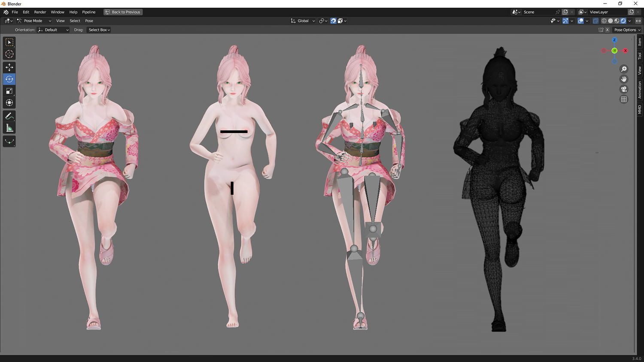Toggle X-ray mode
This screenshot has height=362, width=644.
[x=595, y=21]
